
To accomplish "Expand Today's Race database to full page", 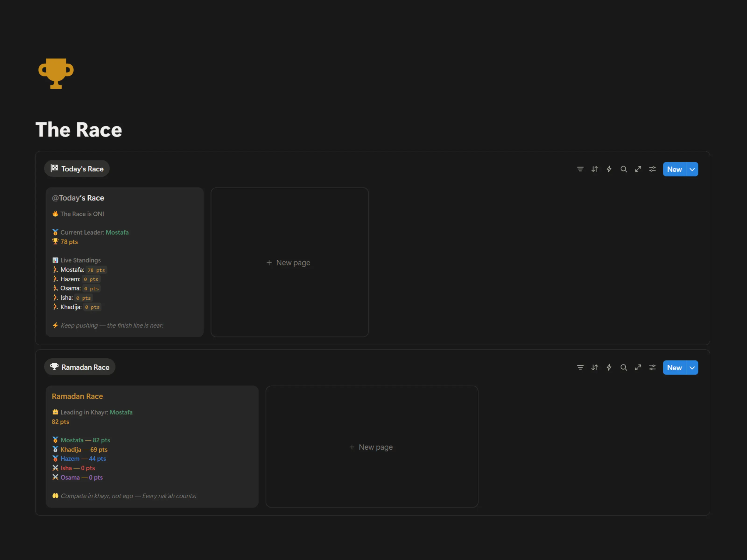I will [638, 169].
